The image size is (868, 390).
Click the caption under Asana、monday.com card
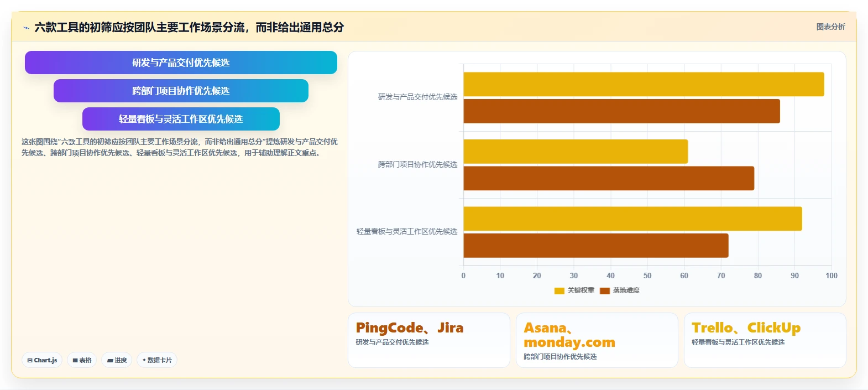pos(561,357)
